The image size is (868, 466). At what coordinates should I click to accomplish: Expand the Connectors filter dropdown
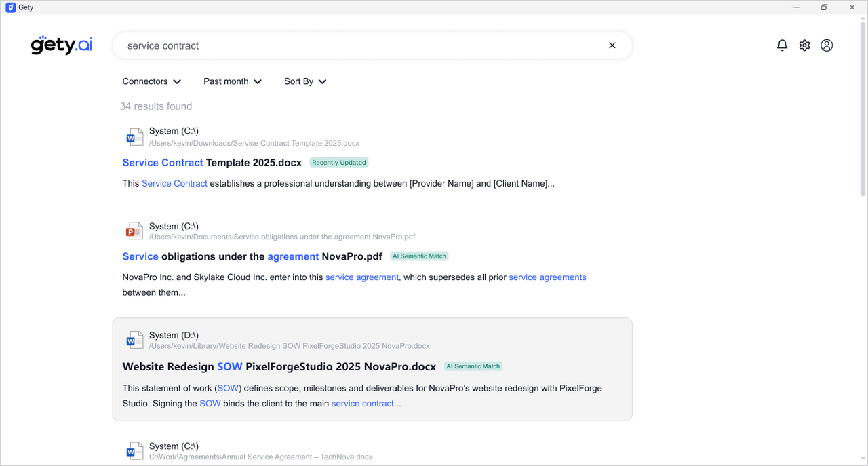point(152,81)
